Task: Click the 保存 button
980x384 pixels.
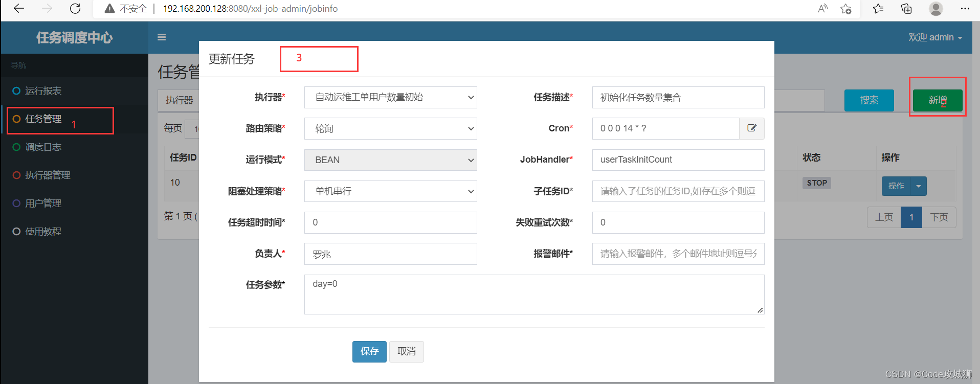Action: click(x=369, y=352)
